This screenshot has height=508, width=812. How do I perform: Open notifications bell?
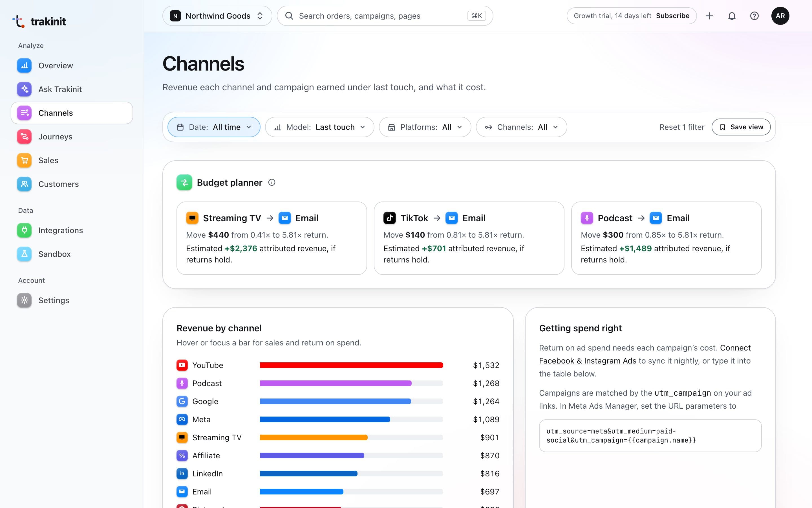click(x=732, y=16)
